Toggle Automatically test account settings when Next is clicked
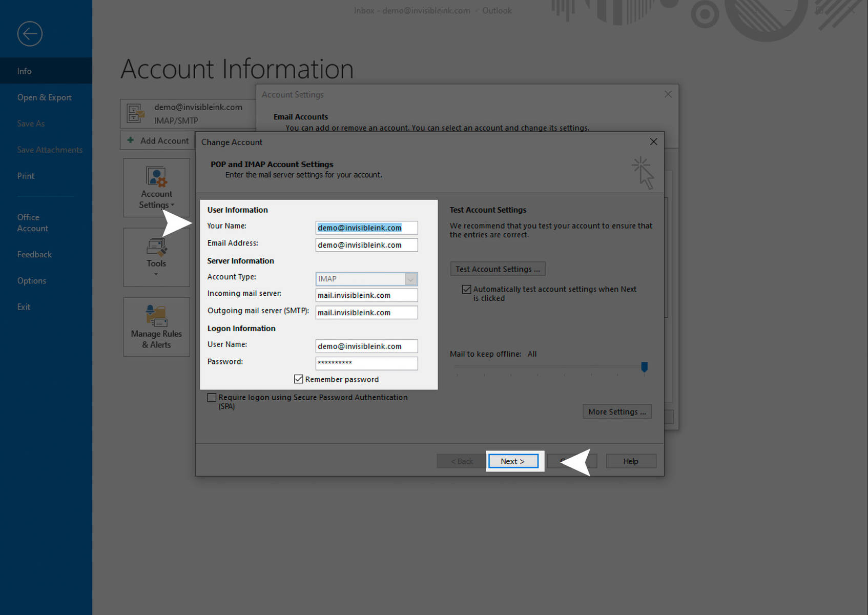Screen dimensions: 868x615 (x=466, y=290)
